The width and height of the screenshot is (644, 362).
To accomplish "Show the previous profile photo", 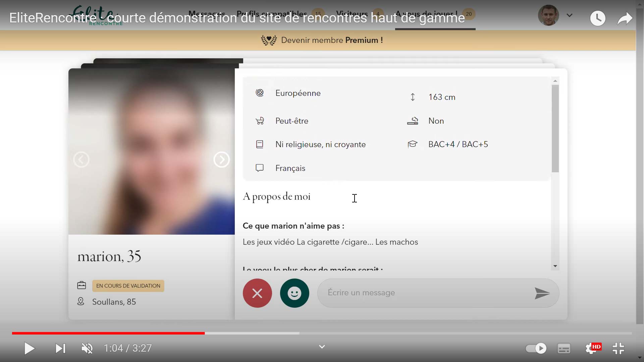I will [81, 160].
